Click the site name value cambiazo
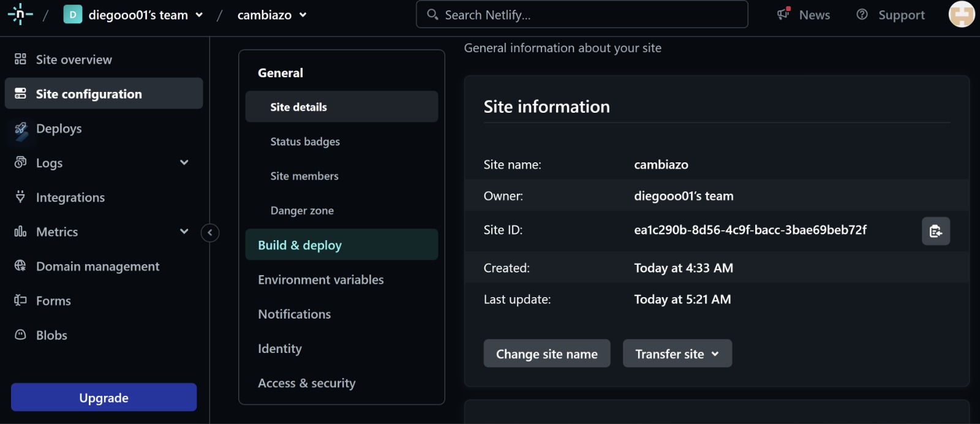 [x=661, y=164]
